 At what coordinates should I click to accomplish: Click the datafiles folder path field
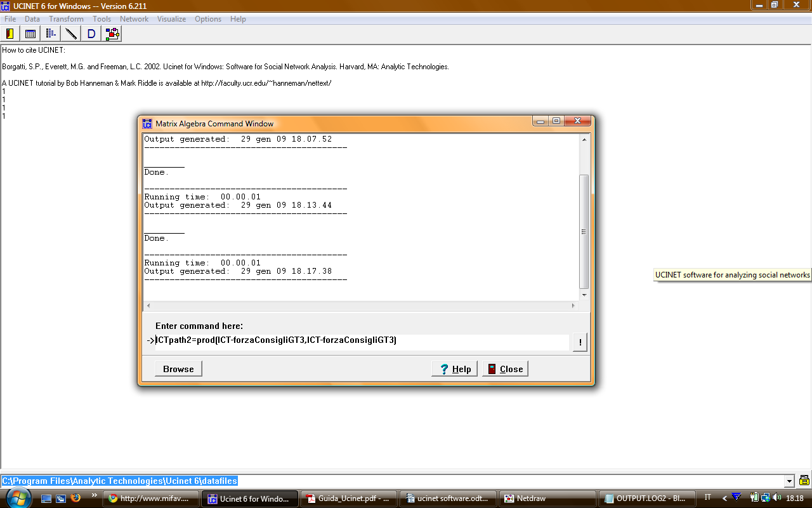393,481
